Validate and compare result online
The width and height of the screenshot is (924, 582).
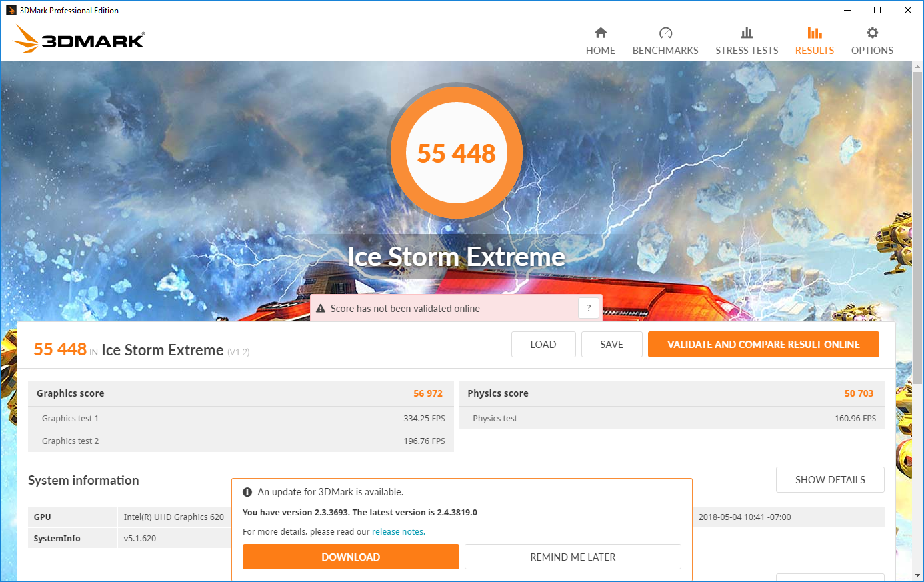(x=763, y=345)
